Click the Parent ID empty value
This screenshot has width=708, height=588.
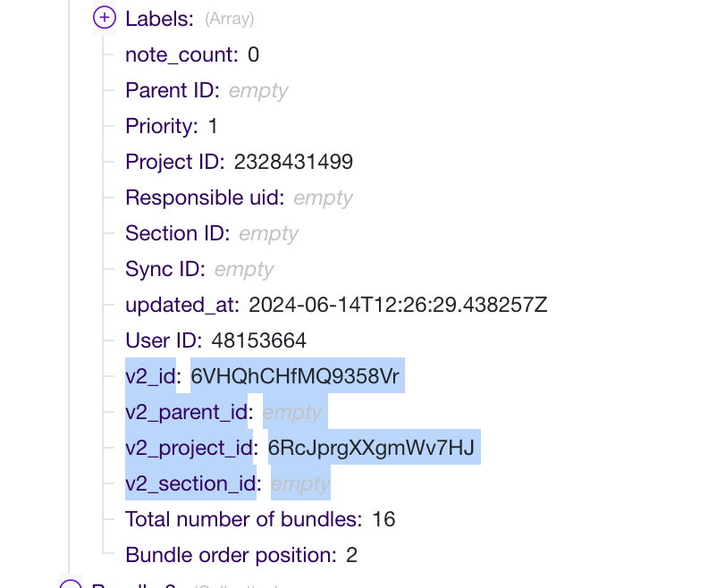[258, 90]
